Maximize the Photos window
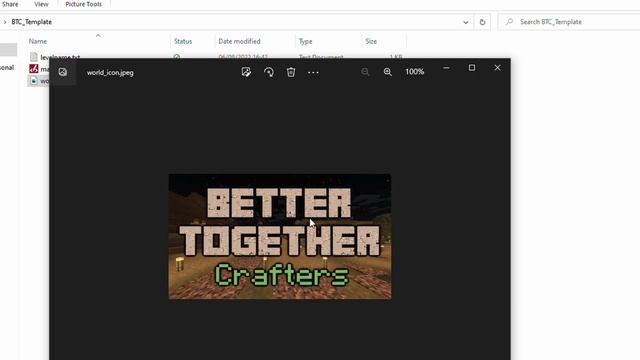Viewport: 640px width, 360px height. (x=472, y=68)
